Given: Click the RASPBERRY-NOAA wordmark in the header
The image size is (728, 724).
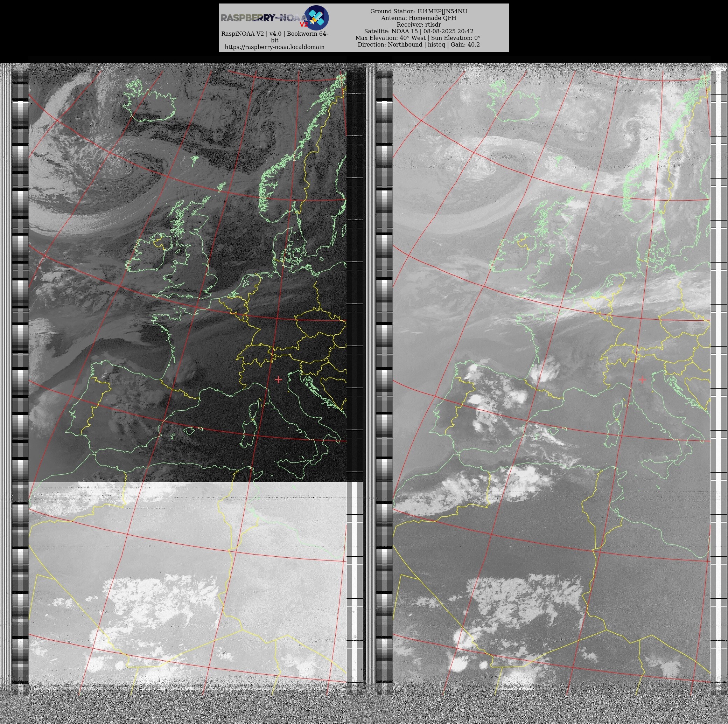Looking at the screenshot, I should click(264, 18).
